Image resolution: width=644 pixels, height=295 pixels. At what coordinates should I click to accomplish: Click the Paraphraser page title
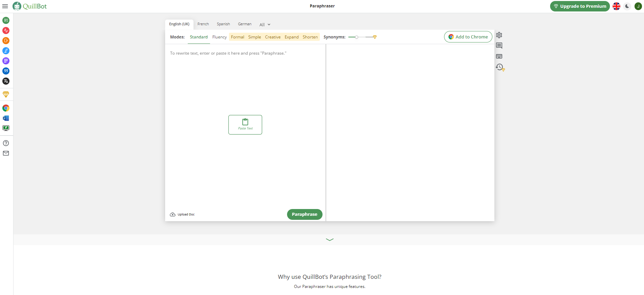tap(322, 6)
